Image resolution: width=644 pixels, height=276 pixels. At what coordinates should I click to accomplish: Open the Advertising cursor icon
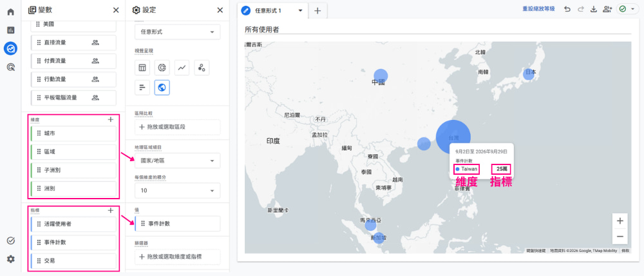11,67
